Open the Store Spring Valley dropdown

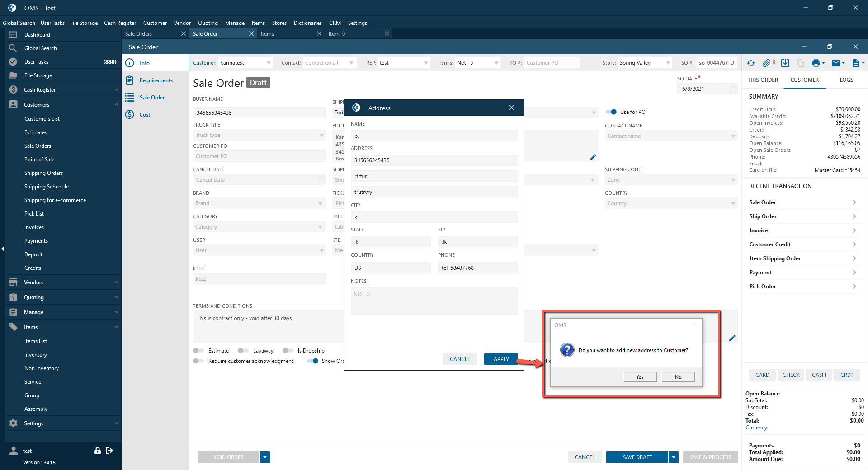668,63
